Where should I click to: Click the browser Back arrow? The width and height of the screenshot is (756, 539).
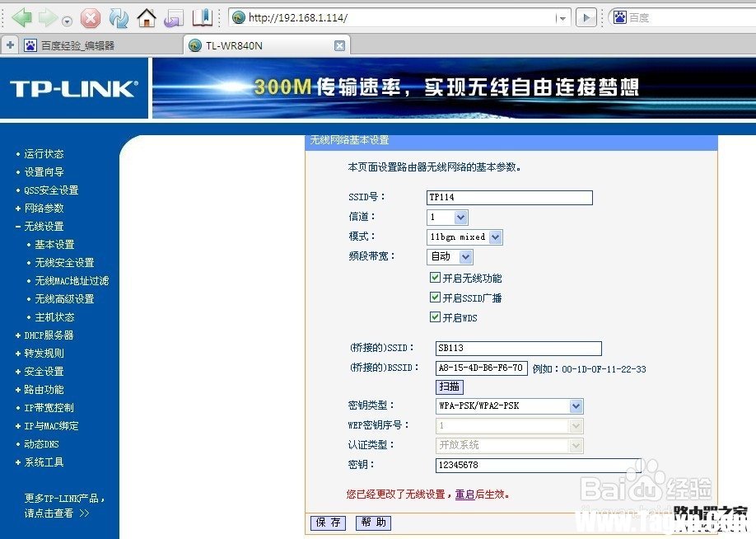coord(21,18)
